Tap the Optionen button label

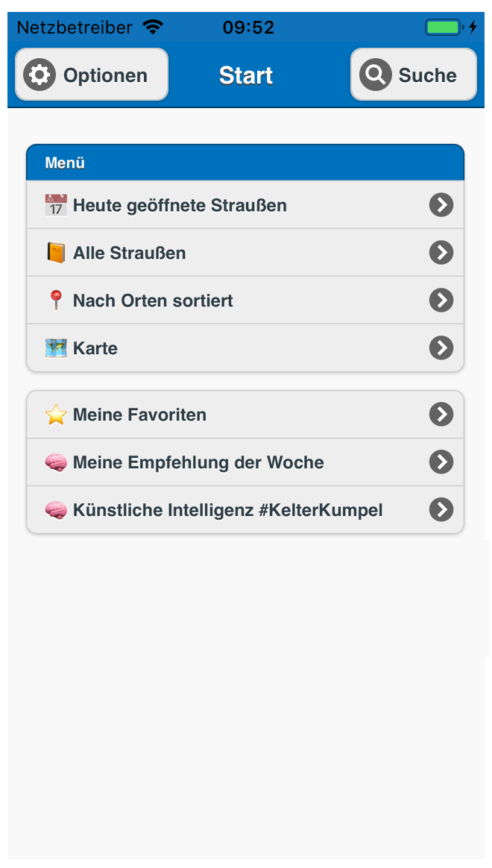(x=105, y=75)
